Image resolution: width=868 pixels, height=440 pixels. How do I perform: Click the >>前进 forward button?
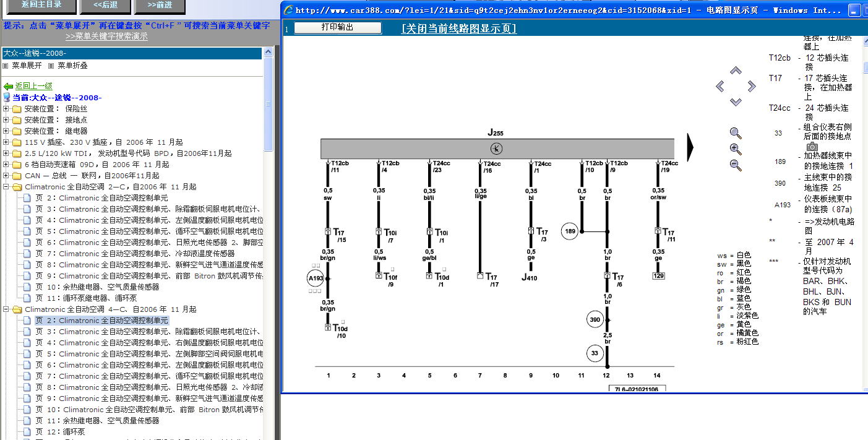[x=161, y=5]
